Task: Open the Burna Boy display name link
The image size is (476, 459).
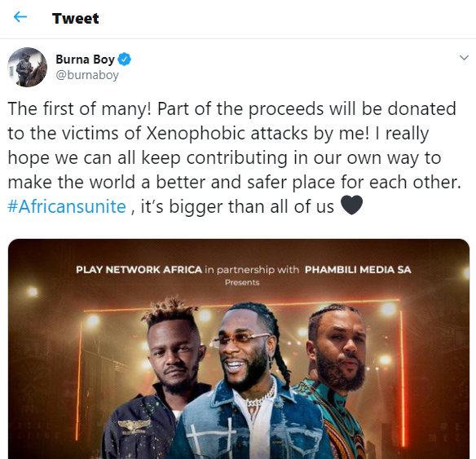Action: click(x=85, y=60)
